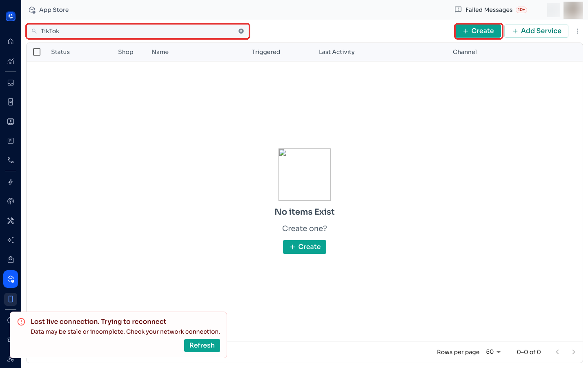Viewport: 588px width, 368px height.
Task: Toggle the select-all checkbox in table header
Action: pos(37,52)
